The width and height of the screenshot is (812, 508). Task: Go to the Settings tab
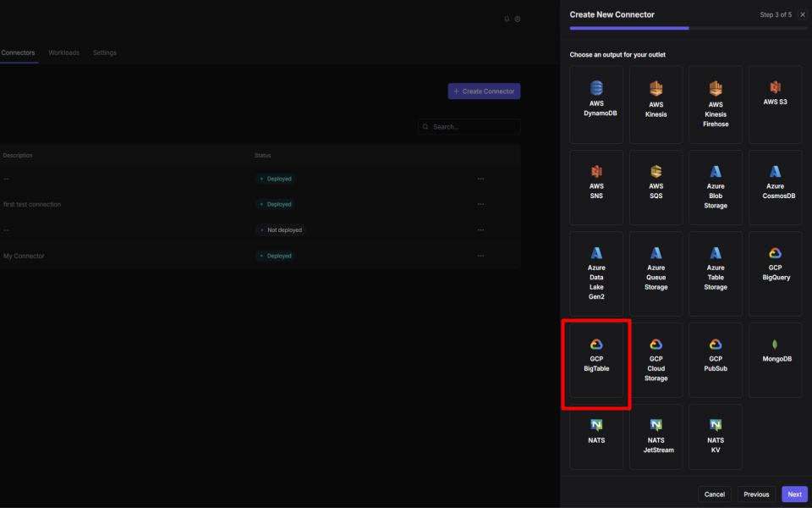tap(105, 52)
